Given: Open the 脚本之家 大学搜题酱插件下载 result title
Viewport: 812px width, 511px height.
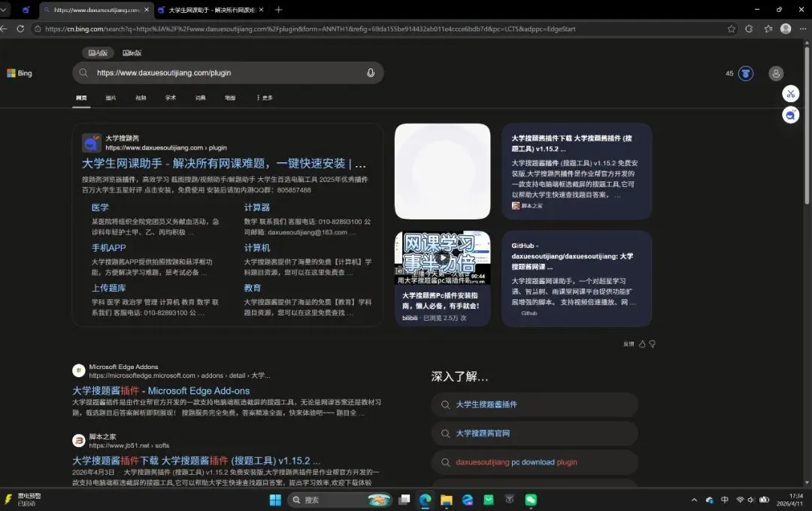Looking at the screenshot, I should click(x=196, y=461).
